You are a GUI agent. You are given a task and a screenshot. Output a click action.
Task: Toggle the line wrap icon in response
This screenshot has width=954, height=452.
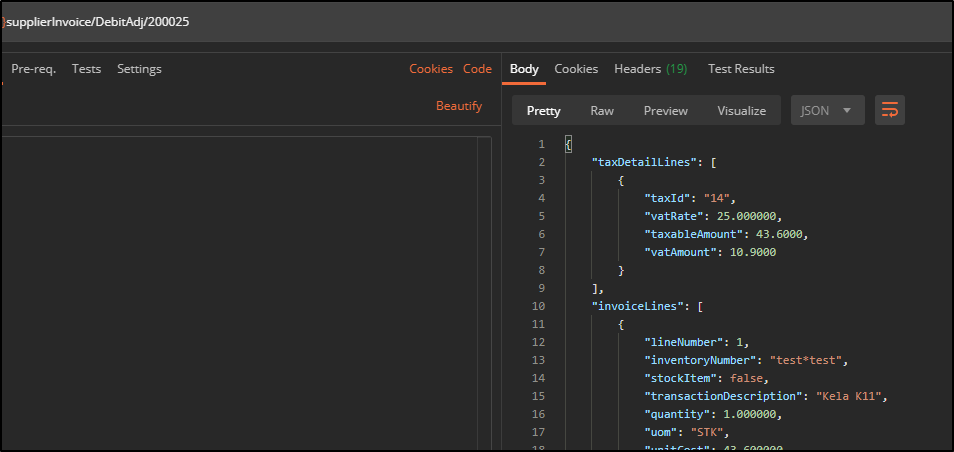point(889,110)
